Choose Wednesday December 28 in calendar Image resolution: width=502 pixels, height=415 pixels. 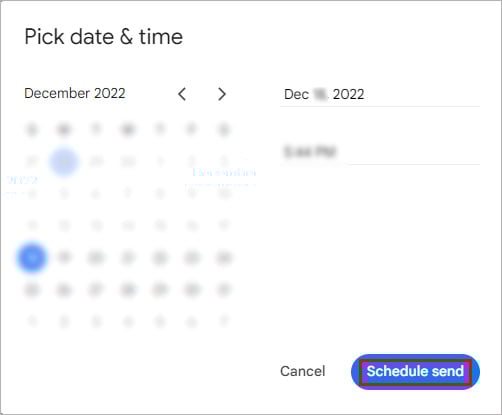[x=128, y=290]
